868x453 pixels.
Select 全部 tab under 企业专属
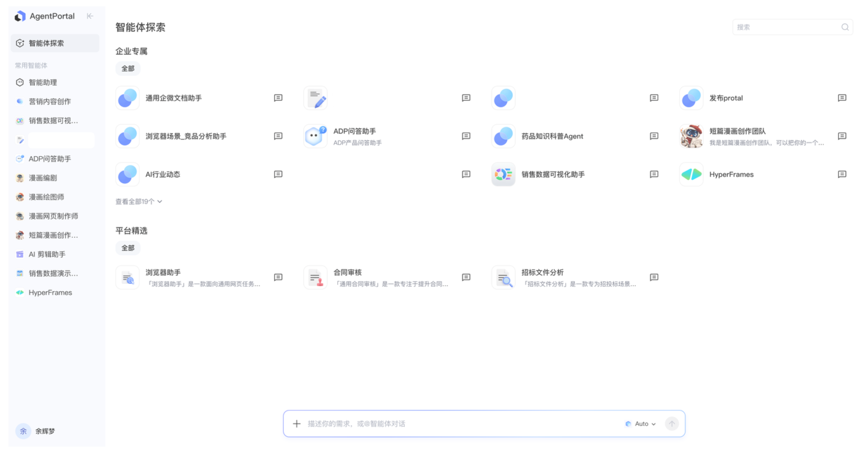[128, 68]
